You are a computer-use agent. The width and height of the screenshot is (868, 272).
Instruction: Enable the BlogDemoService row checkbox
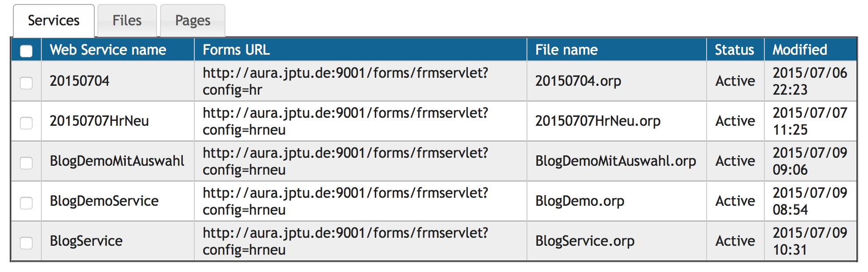[x=26, y=203]
